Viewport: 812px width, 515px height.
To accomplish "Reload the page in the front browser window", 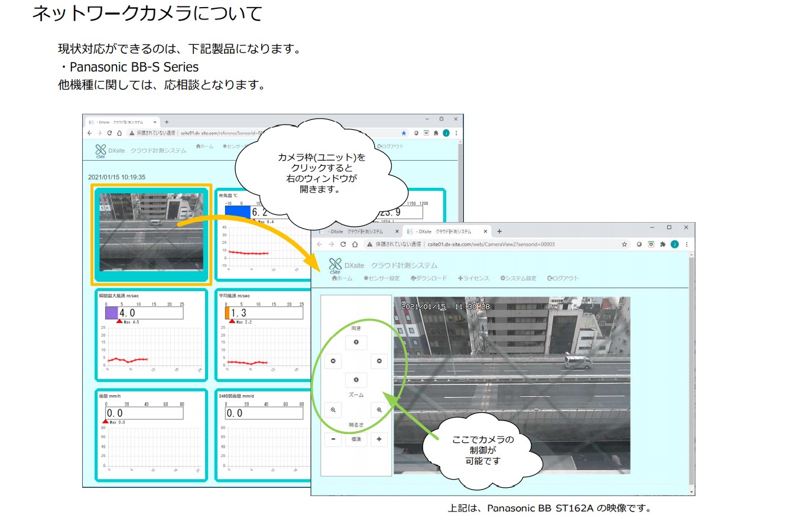I will 343,244.
